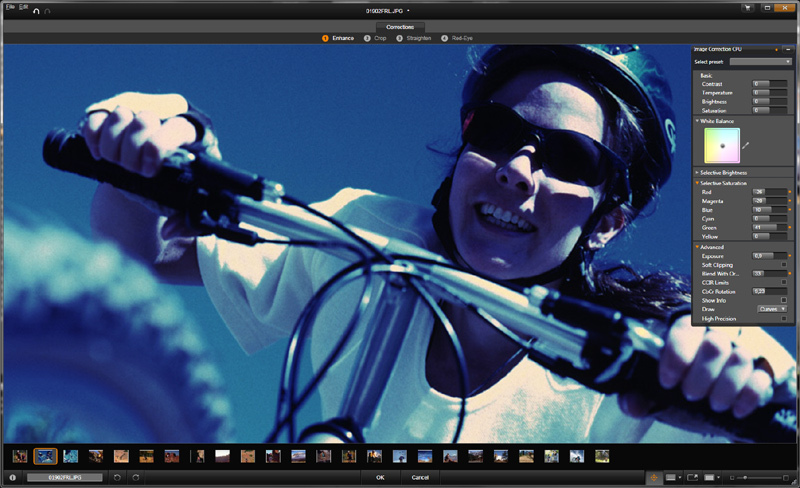
Task: Switch to the Red-Eye step
Action: 457,38
